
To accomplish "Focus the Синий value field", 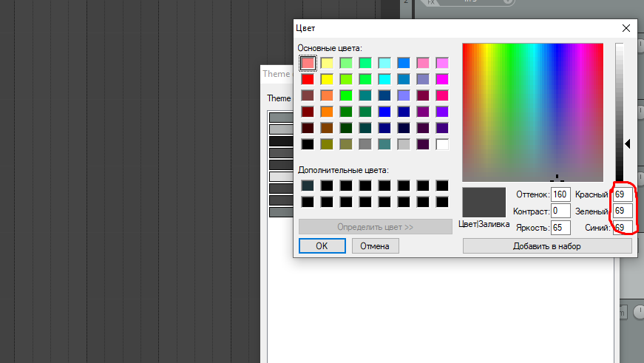I will (623, 228).
